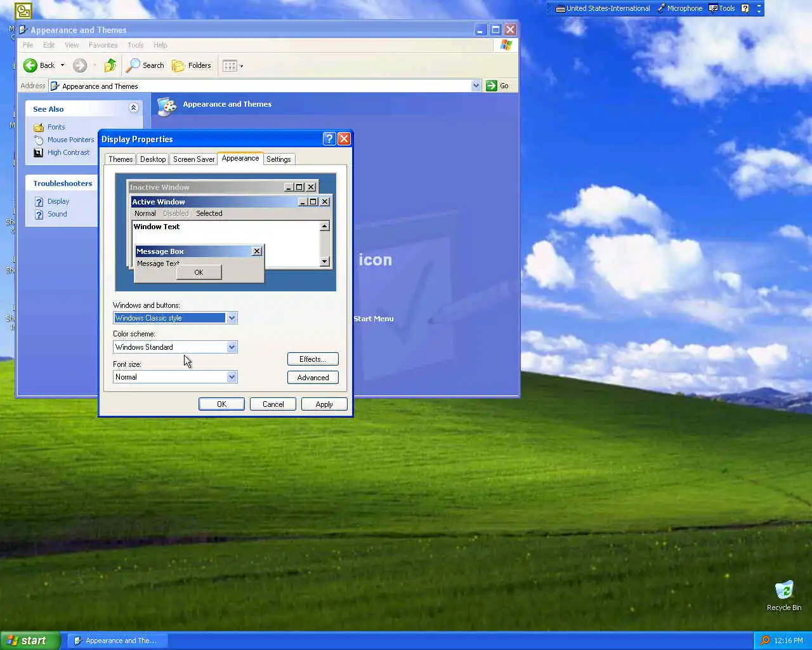Click the language bar help icon
Viewport: 812px width, 650px height.
pos(745,8)
